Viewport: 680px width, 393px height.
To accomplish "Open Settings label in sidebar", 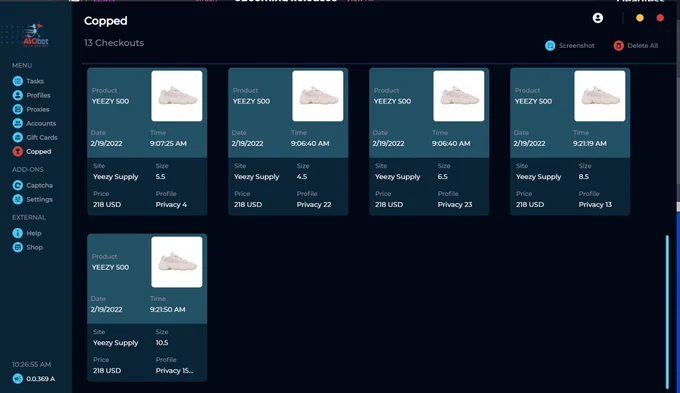I will click(x=39, y=200).
